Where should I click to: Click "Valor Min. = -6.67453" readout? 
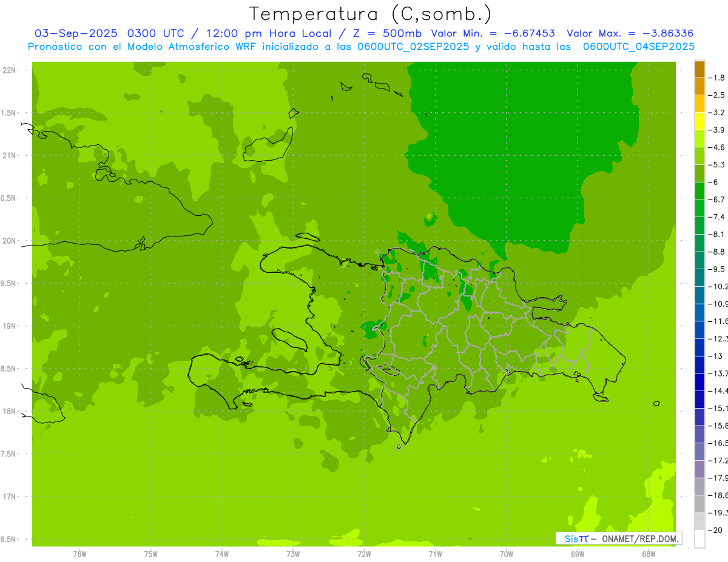(x=493, y=33)
